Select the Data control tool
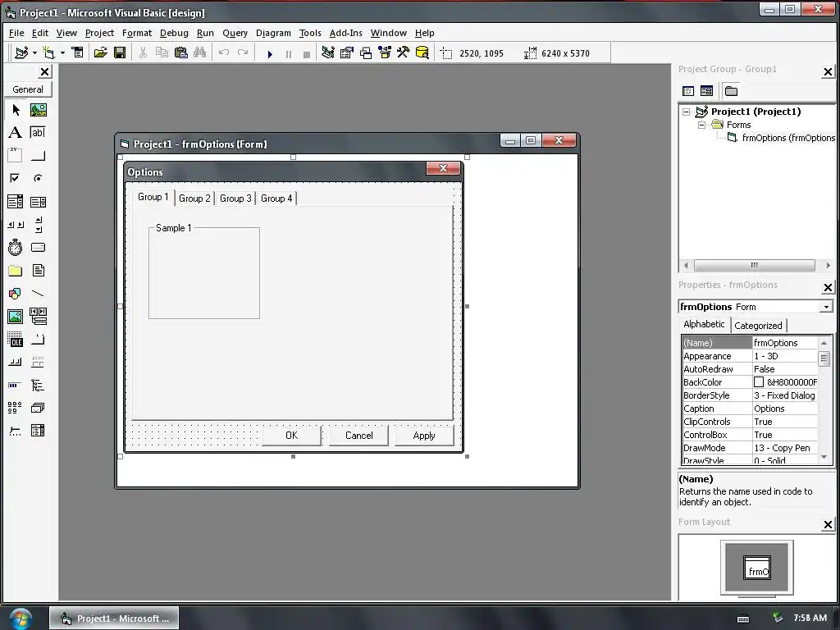This screenshot has width=840, height=630. pyautogui.click(x=38, y=316)
